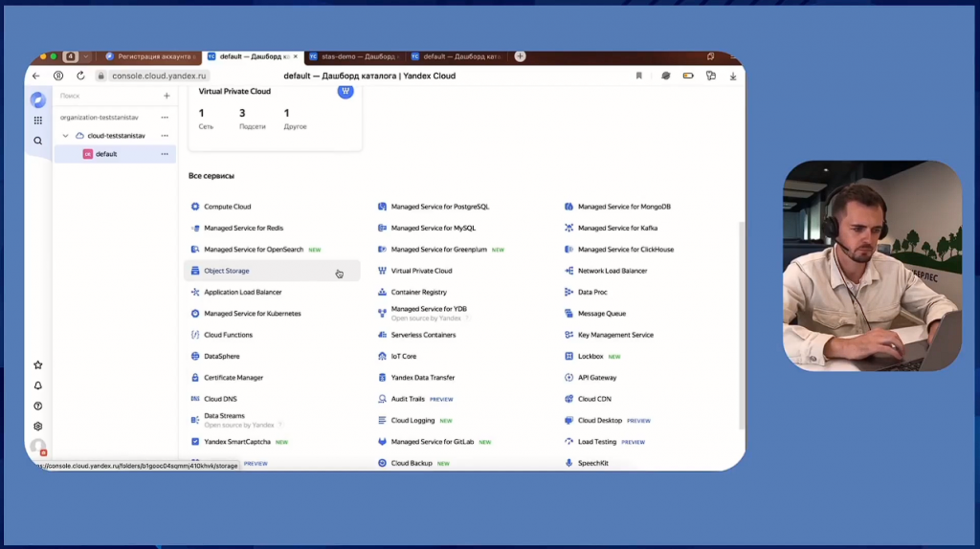Click the plus button beside search
The height and width of the screenshot is (549, 980).
click(167, 97)
